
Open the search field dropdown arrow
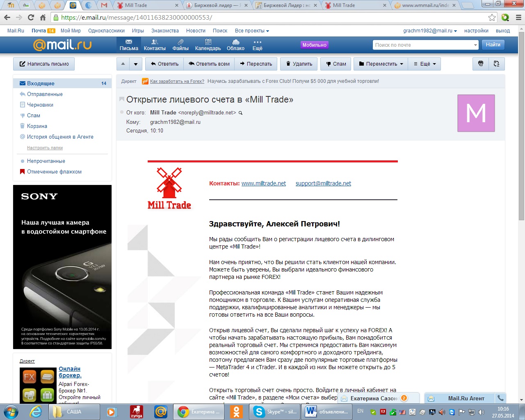pyautogui.click(x=475, y=45)
